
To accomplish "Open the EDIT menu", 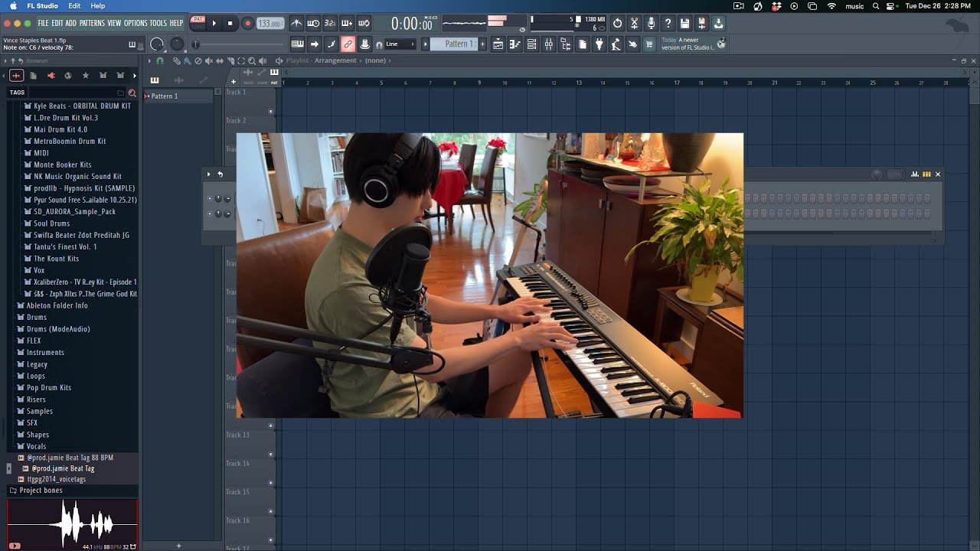I will click(57, 24).
